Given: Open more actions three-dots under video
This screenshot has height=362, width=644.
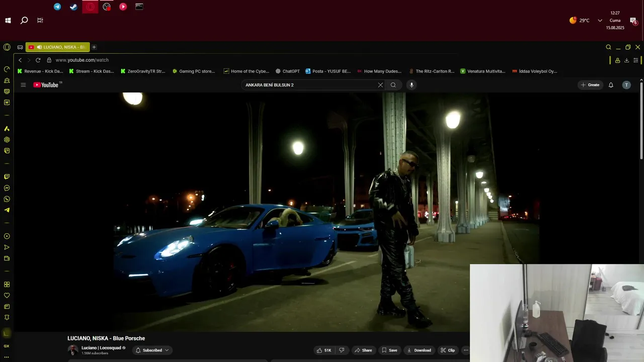Looking at the screenshot, I should [466, 350].
